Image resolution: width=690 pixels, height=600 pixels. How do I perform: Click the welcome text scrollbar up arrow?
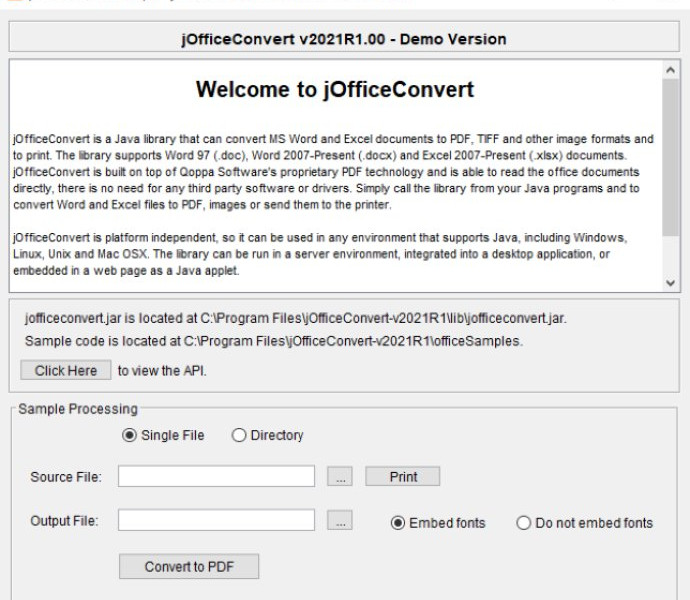pos(671,70)
